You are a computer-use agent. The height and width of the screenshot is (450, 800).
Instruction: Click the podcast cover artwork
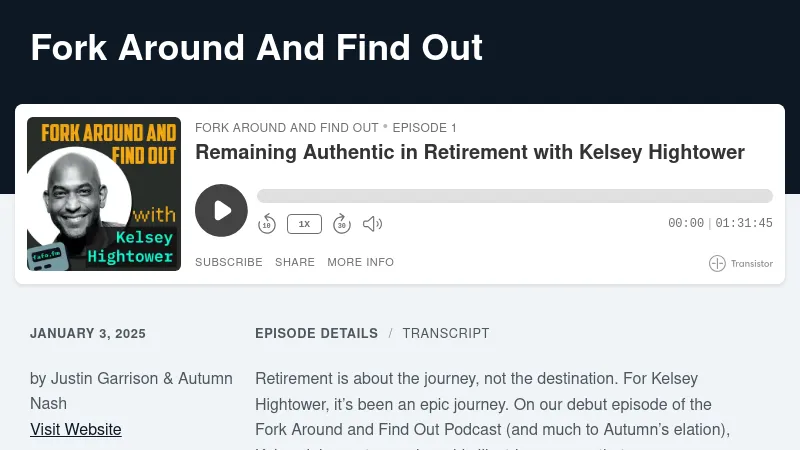click(x=104, y=194)
